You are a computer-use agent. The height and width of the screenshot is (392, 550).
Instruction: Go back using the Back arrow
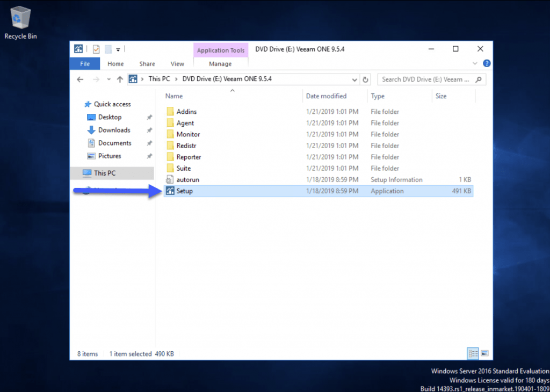point(80,79)
